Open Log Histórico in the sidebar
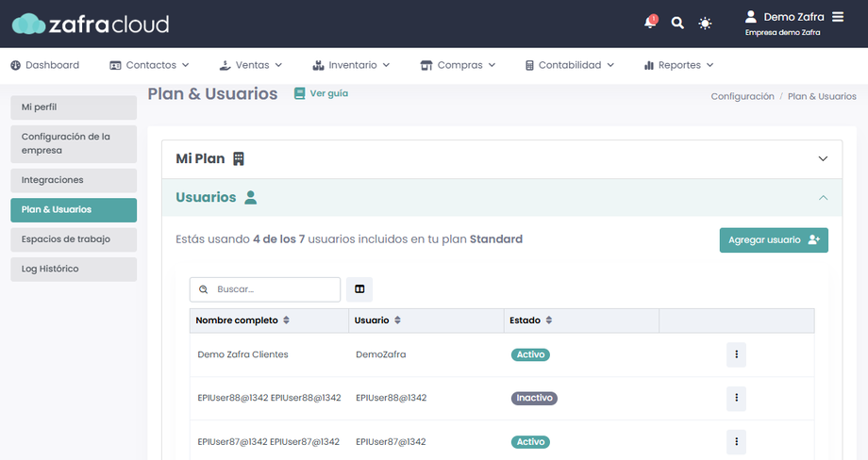868x460 pixels. [x=74, y=269]
